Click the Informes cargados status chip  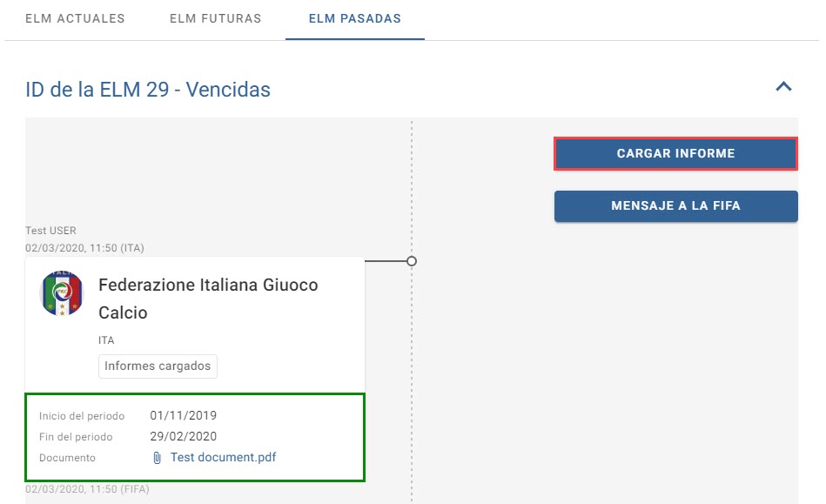158,366
